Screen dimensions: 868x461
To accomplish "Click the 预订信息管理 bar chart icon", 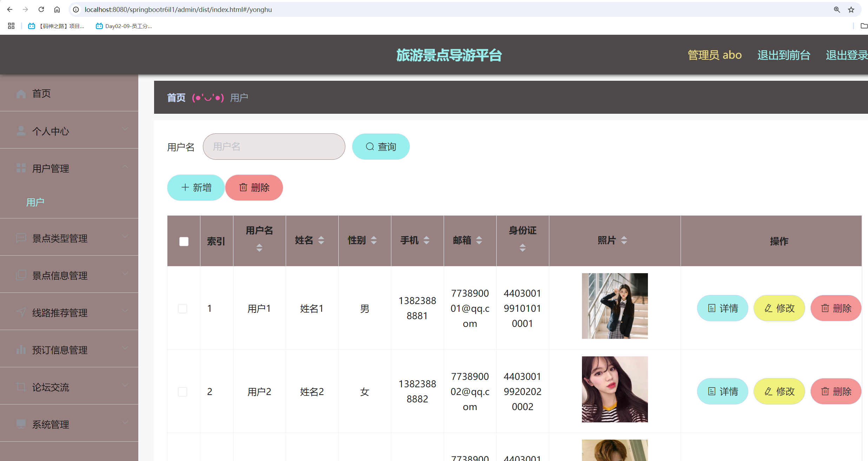I will click(21, 350).
